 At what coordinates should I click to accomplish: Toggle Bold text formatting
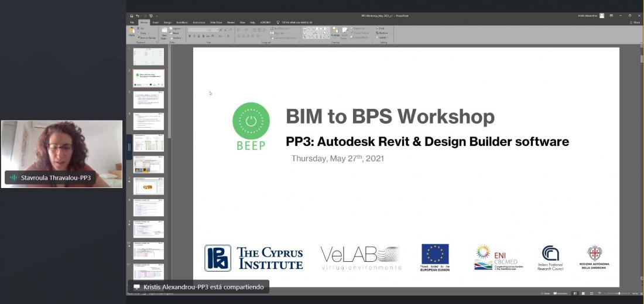click(190, 36)
